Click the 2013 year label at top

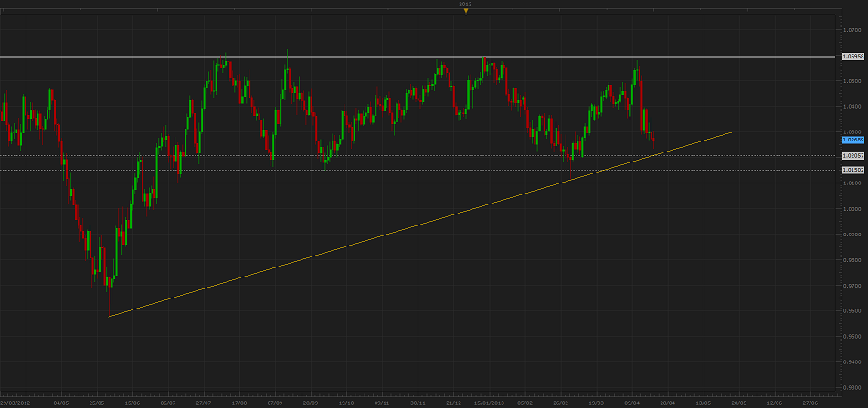coord(466,4)
